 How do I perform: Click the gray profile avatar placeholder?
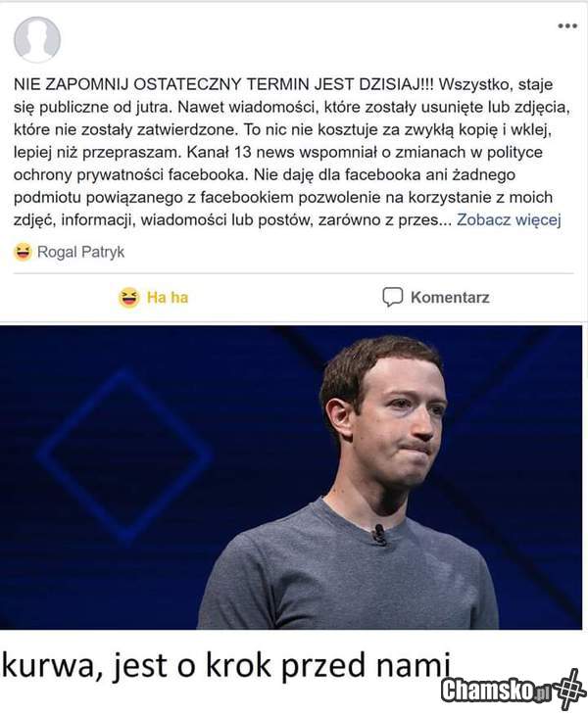coord(37,39)
